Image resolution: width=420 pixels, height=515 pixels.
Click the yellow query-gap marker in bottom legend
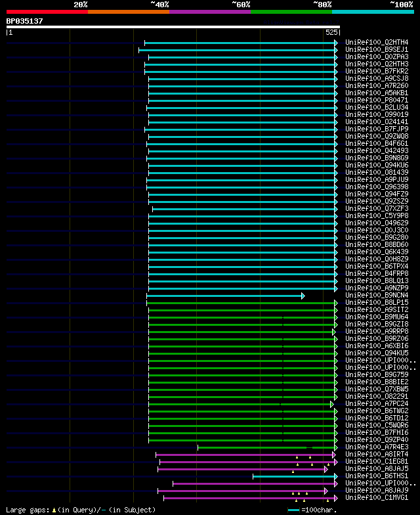pyautogui.click(x=54, y=510)
